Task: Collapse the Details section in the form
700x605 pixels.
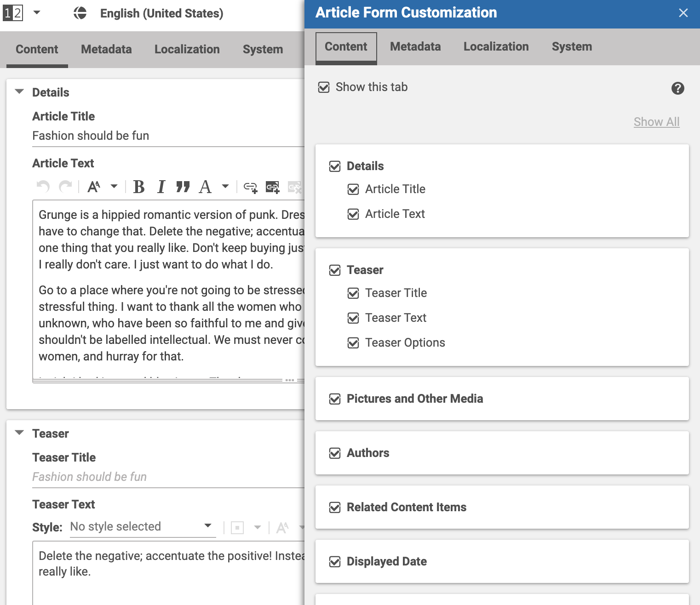Action: (x=19, y=92)
